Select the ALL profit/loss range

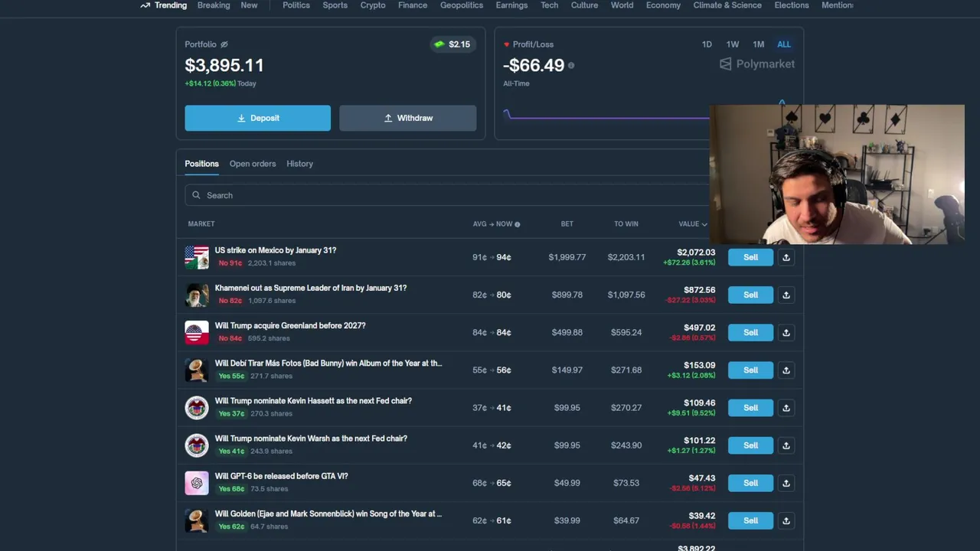click(x=784, y=44)
